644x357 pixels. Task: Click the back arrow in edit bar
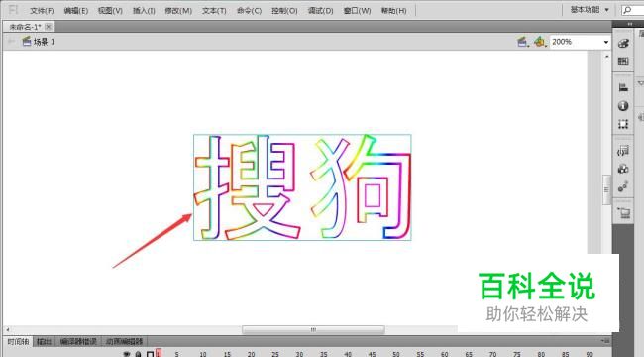tap(12, 41)
